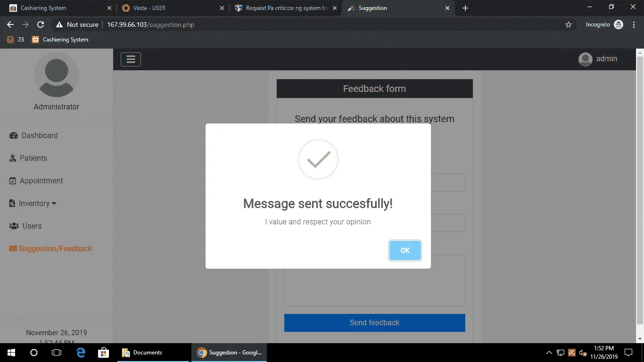Click the Administrator profile picture
The image size is (644, 362).
tap(57, 75)
